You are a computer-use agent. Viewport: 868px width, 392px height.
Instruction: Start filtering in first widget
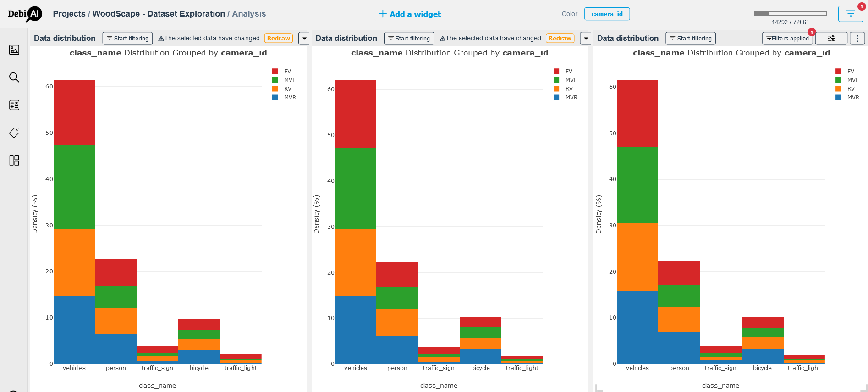point(127,38)
